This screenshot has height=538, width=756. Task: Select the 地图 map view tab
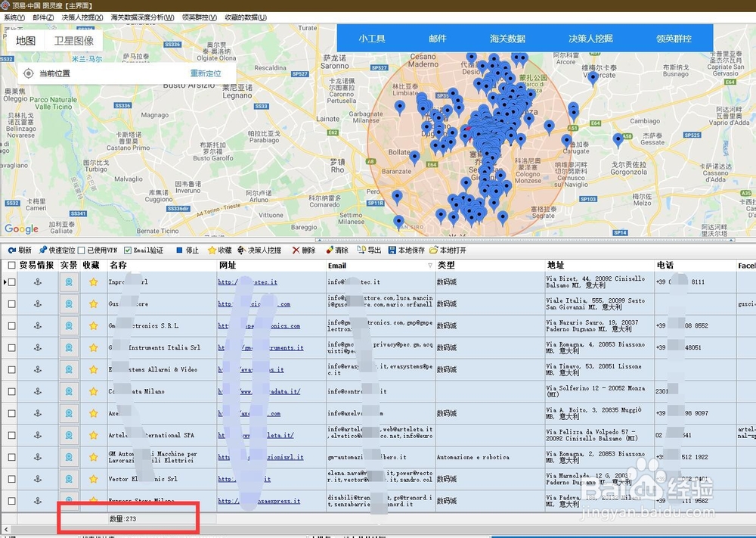(x=26, y=41)
